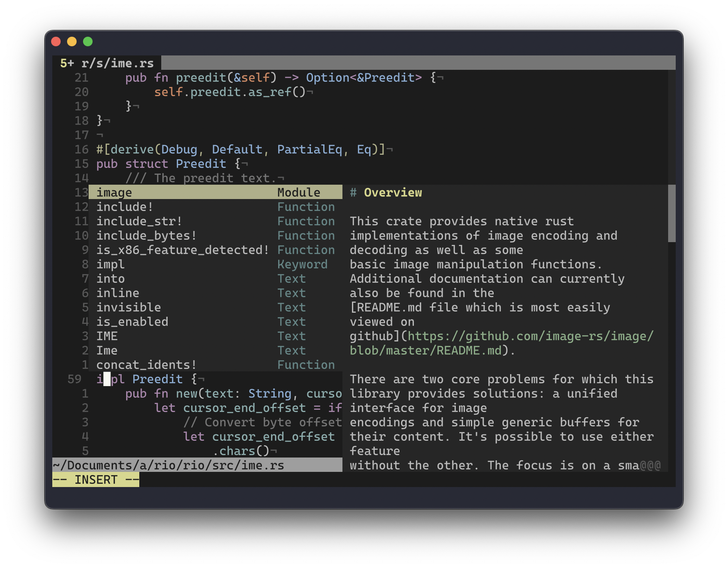Viewport: 728px width, 568px height.
Task: Click the yellow minimize window button
Action: [72, 41]
